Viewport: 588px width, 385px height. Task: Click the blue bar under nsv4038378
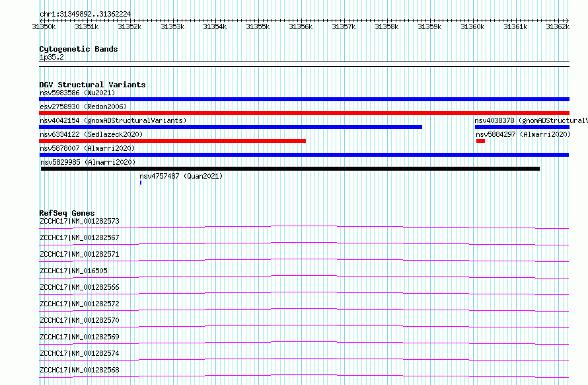(x=522, y=127)
